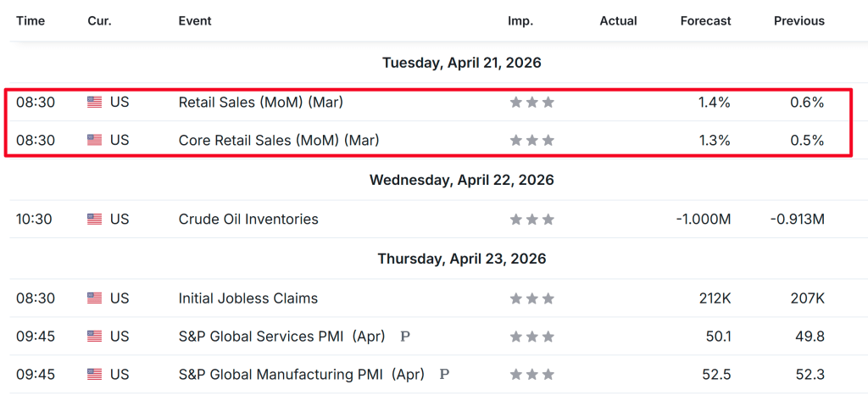Click the Tuesday, April 21, 2026 date row
The width and height of the screenshot is (868, 401).
click(x=461, y=63)
